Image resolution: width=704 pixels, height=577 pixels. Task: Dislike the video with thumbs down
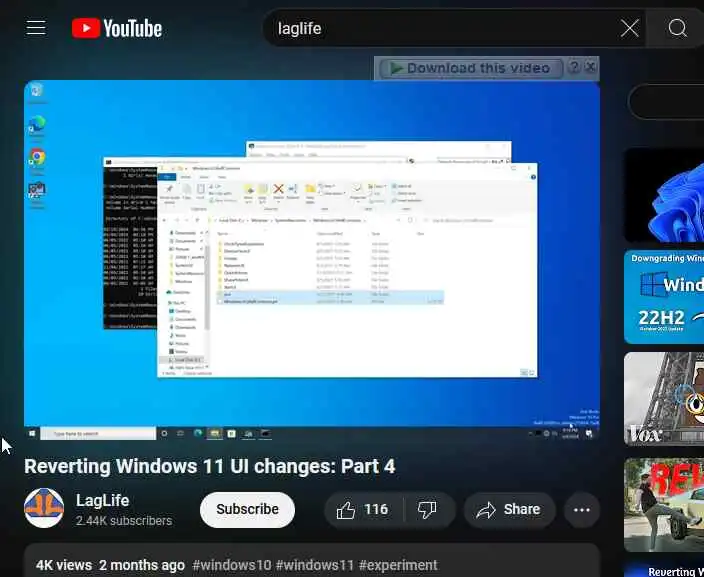pyautogui.click(x=427, y=510)
